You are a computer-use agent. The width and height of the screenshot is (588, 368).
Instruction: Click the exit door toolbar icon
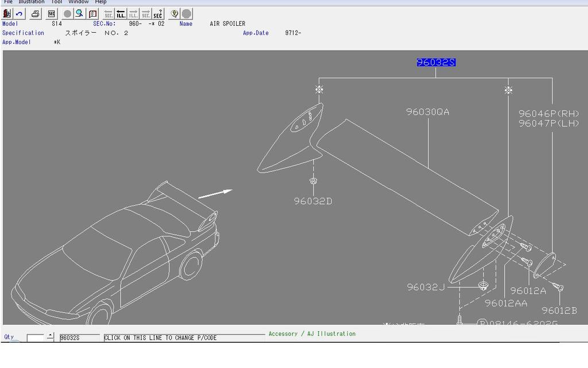point(7,14)
